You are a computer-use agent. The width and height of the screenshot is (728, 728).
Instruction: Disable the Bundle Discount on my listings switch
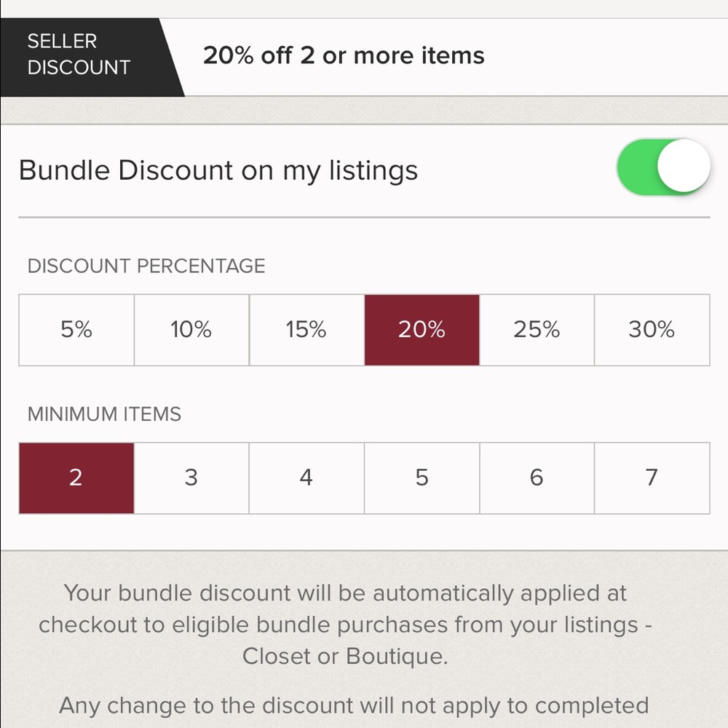pos(662,167)
